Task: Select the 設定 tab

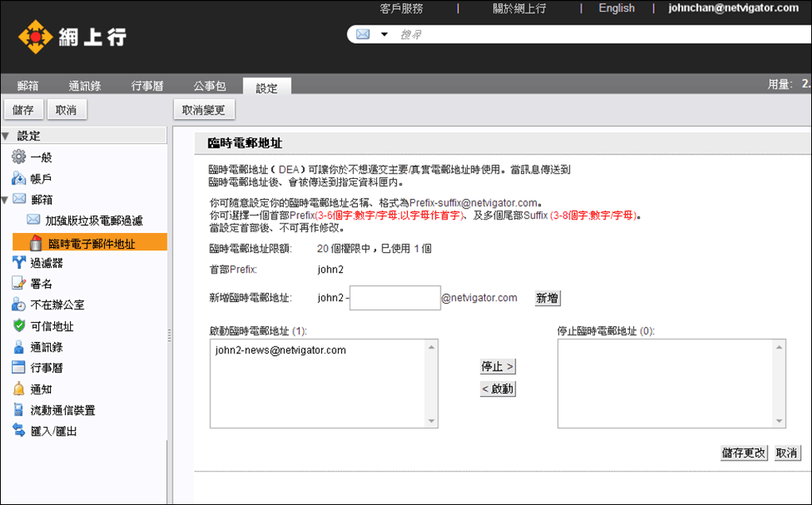Action: coord(266,87)
